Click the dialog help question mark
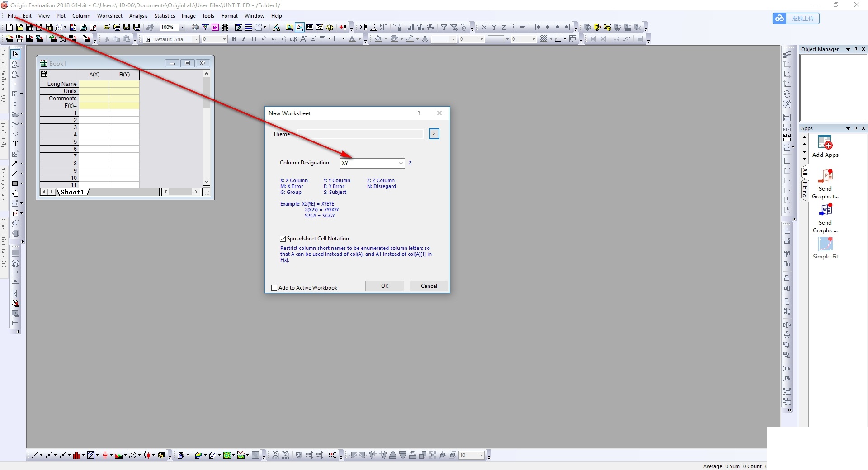Viewport: 868px width, 470px height. click(419, 113)
